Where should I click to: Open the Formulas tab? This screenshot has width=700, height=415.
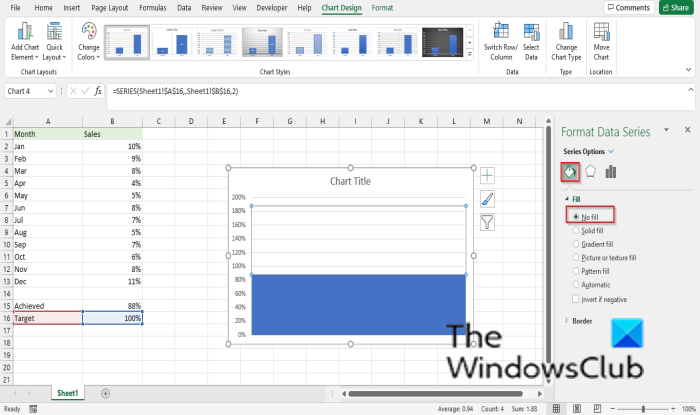(x=153, y=8)
